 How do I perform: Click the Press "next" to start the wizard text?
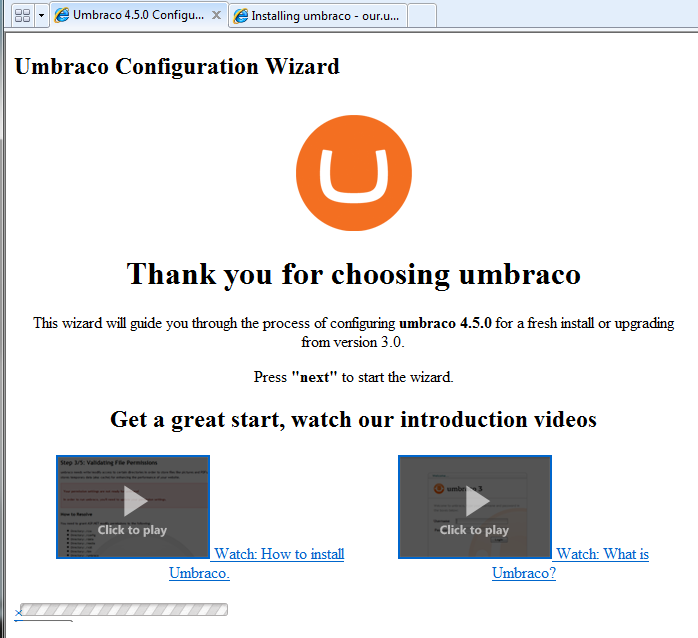pos(353,377)
